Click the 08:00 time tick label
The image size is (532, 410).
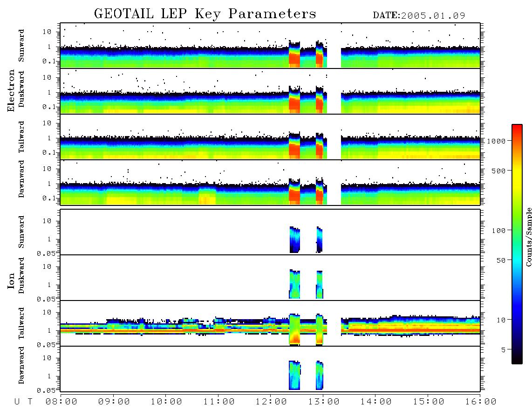click(x=61, y=402)
